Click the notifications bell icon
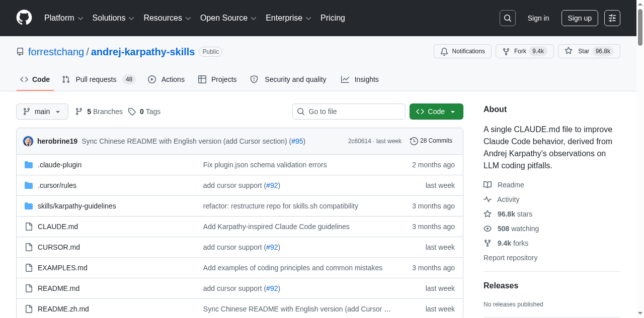The height and width of the screenshot is (318, 644). pyautogui.click(x=444, y=51)
